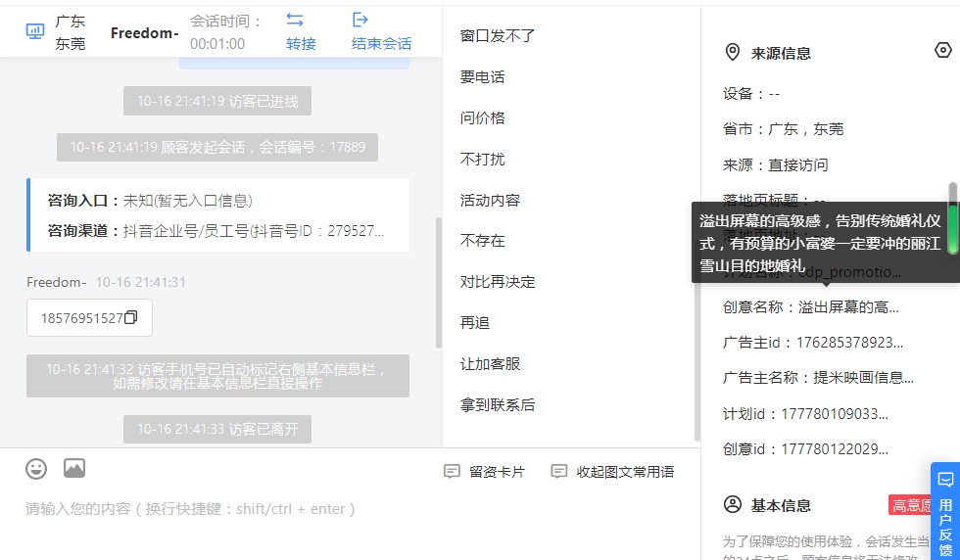This screenshot has width=960, height=560.
Task: Click the 来源信息 section heading
Action: (781, 53)
